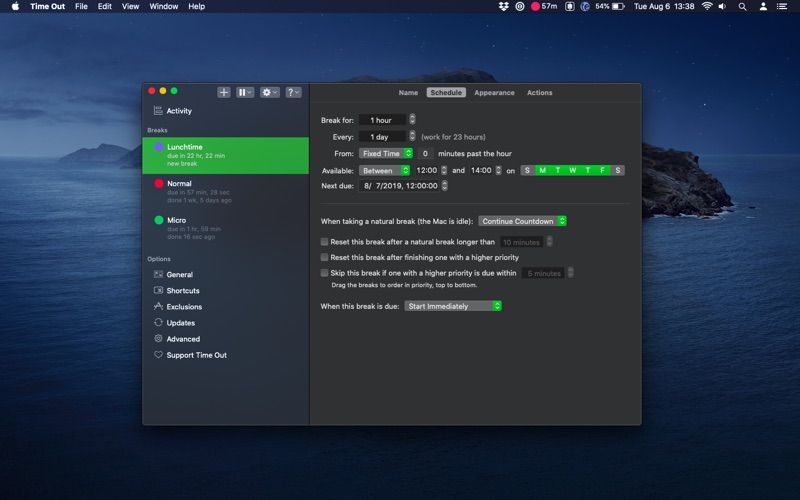Image resolution: width=800 pixels, height=500 pixels.
Task: Toggle Friday in available days
Action: coord(603,170)
